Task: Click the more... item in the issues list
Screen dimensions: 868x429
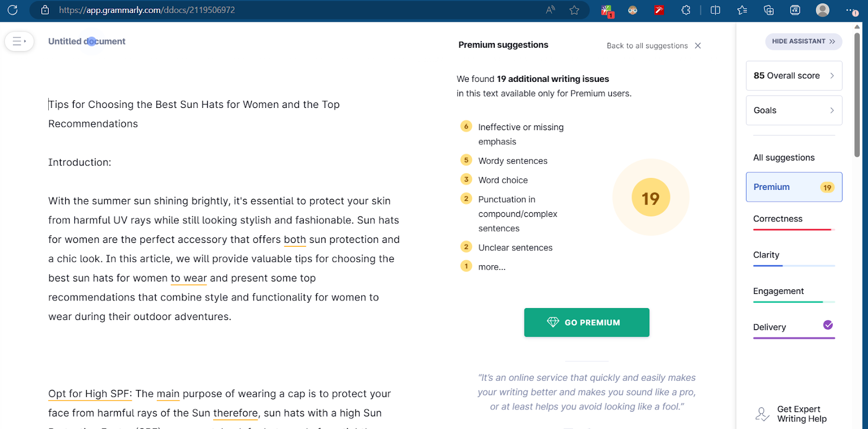Action: 492,267
